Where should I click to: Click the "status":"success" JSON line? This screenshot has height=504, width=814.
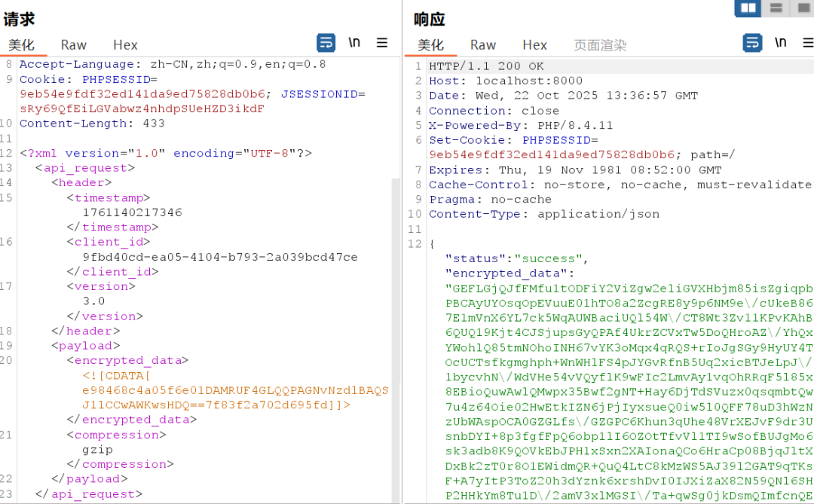coord(516,258)
